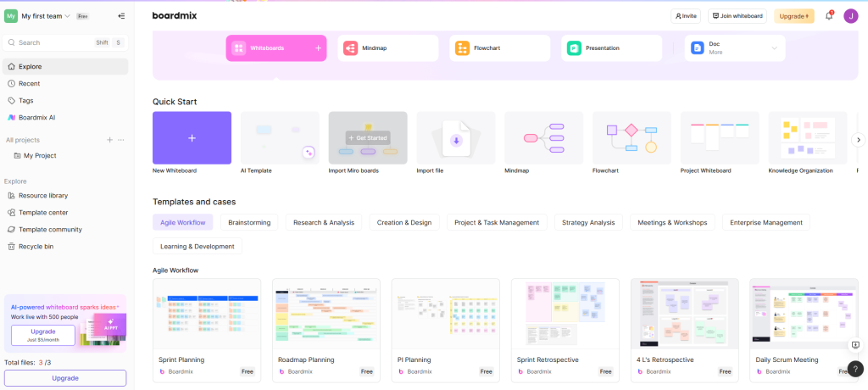Open the Sprint Planning template thumbnail

click(x=207, y=312)
